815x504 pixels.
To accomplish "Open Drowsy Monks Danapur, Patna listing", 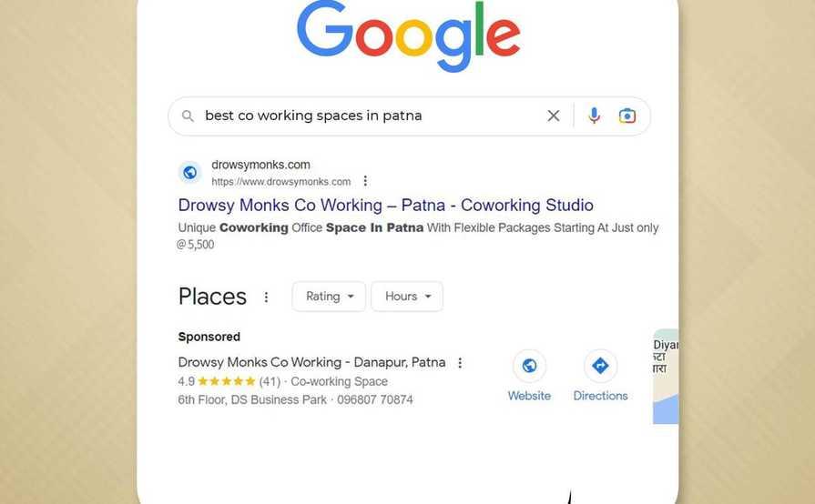I will (x=311, y=362).
